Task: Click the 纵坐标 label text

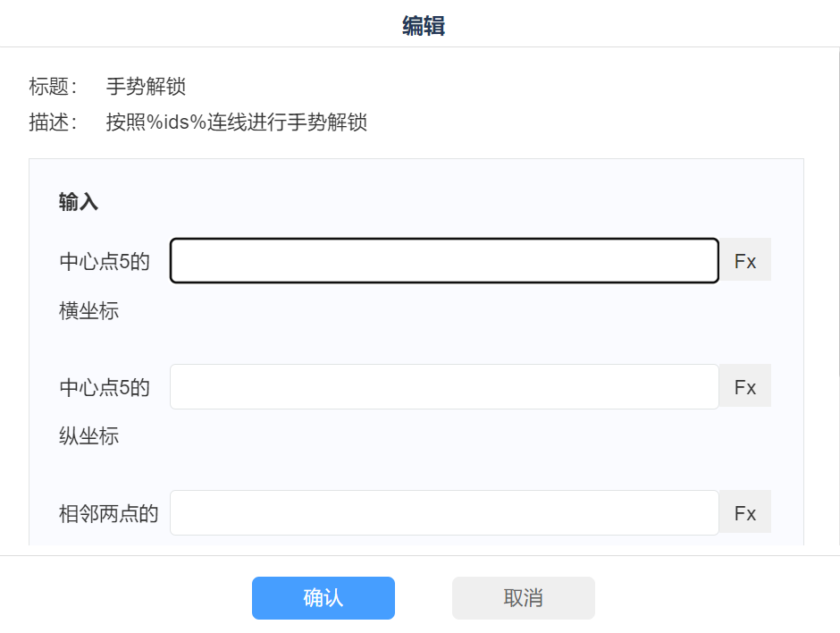Action: click(x=89, y=437)
